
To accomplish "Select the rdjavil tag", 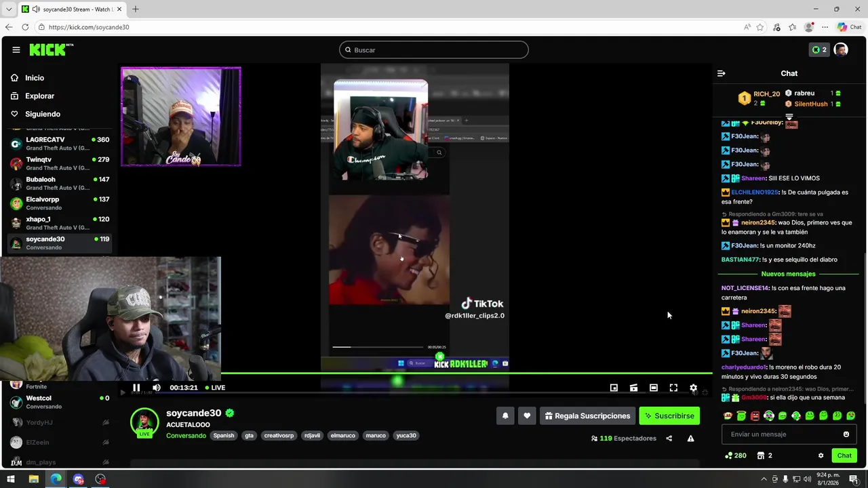I will pyautogui.click(x=313, y=436).
